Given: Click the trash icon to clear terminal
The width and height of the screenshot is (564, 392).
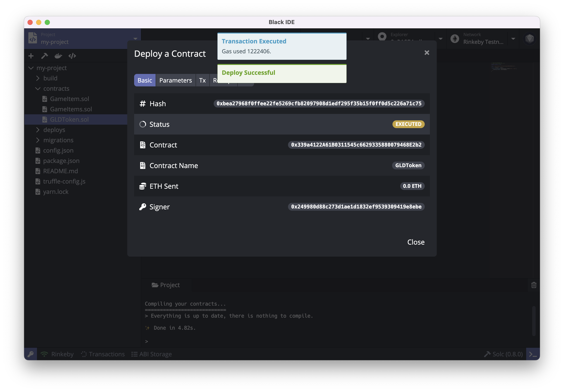Looking at the screenshot, I should tap(533, 285).
